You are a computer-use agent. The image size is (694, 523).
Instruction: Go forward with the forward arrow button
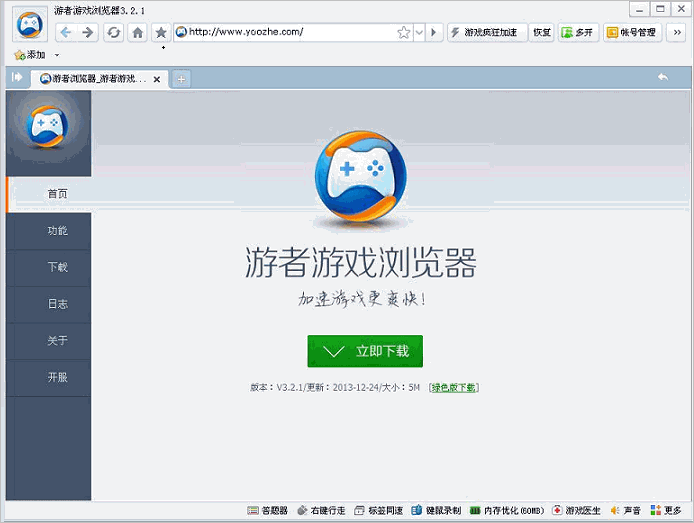[88, 32]
